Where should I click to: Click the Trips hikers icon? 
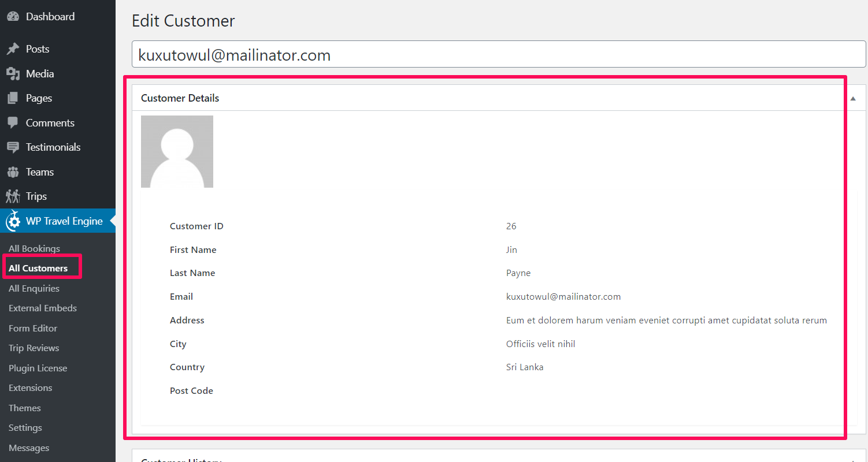click(x=13, y=196)
